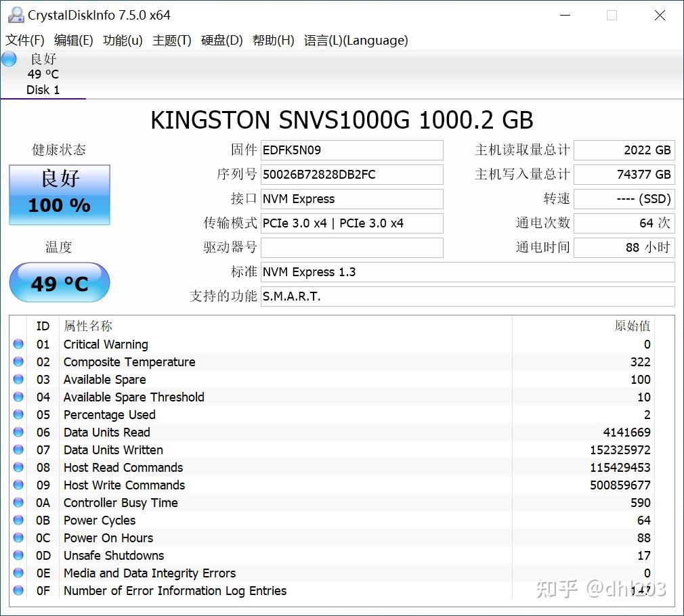The height and width of the screenshot is (616, 684).
Task: Click status dot for Data Units Read row
Action: pos(18,432)
